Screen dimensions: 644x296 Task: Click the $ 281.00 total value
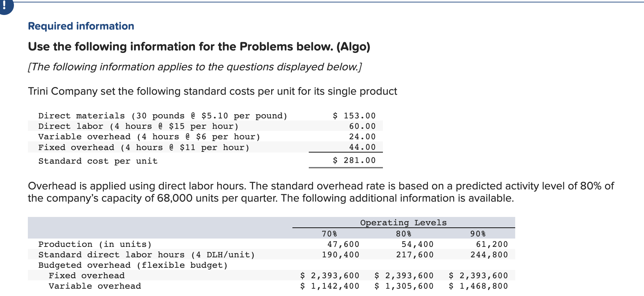click(354, 160)
